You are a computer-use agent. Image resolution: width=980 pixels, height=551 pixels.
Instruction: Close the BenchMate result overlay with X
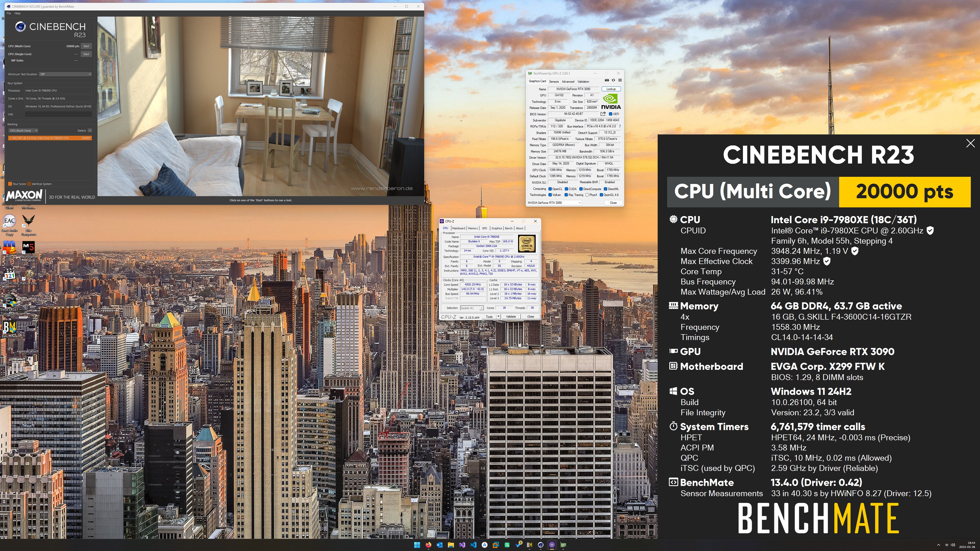pyautogui.click(x=970, y=143)
